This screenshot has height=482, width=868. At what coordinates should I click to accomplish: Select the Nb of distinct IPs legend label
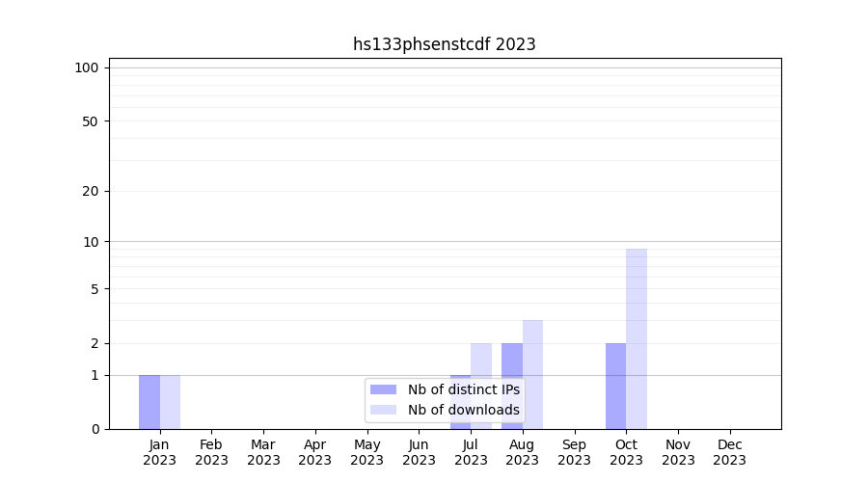pos(463,389)
